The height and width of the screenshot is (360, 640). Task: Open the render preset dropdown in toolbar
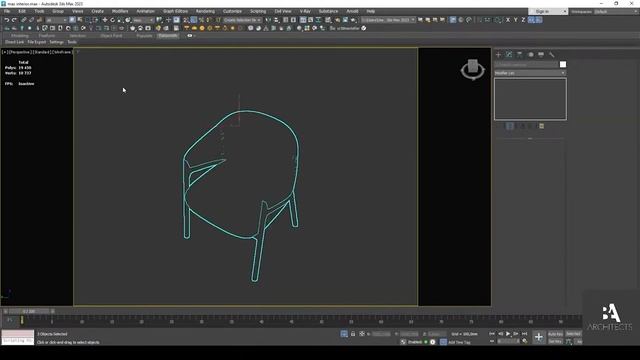coord(388,20)
